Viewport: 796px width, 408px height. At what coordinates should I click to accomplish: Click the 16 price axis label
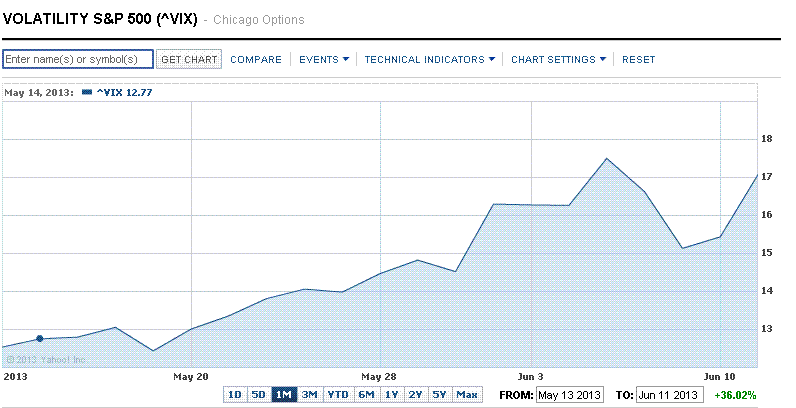click(767, 215)
